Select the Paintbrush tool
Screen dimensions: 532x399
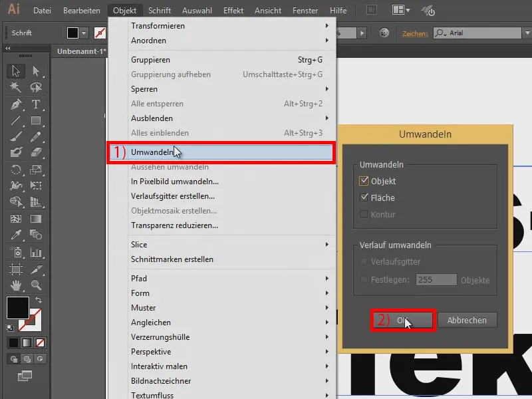click(x=15, y=136)
